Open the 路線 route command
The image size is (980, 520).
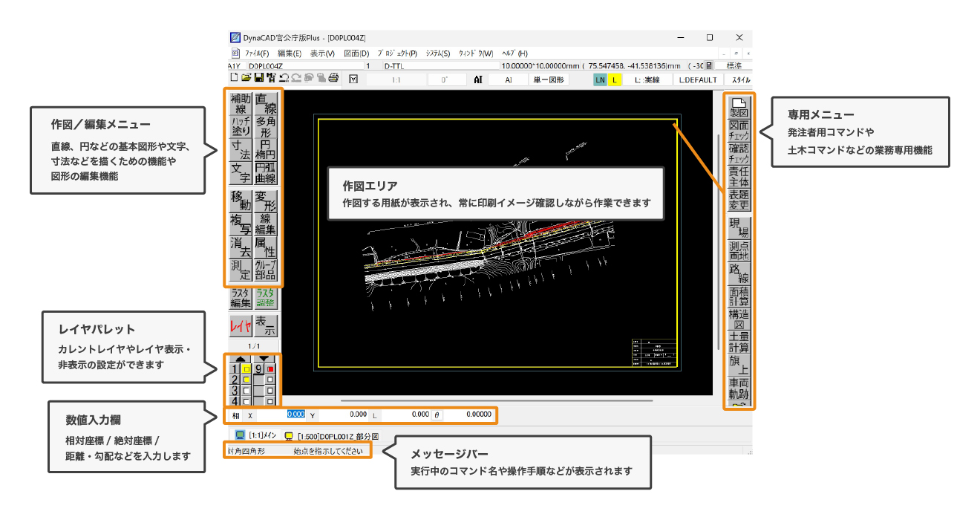pos(739,273)
